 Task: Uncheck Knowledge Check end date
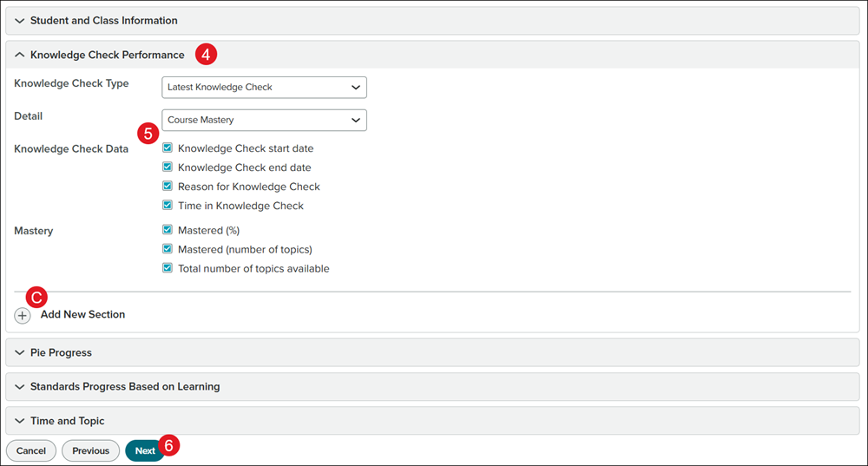168,167
